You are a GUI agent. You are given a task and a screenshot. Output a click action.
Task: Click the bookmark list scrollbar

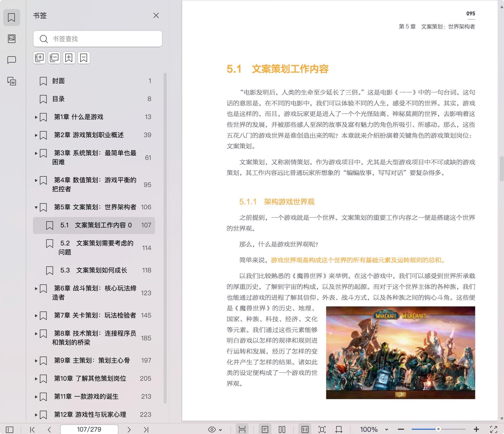click(165, 238)
